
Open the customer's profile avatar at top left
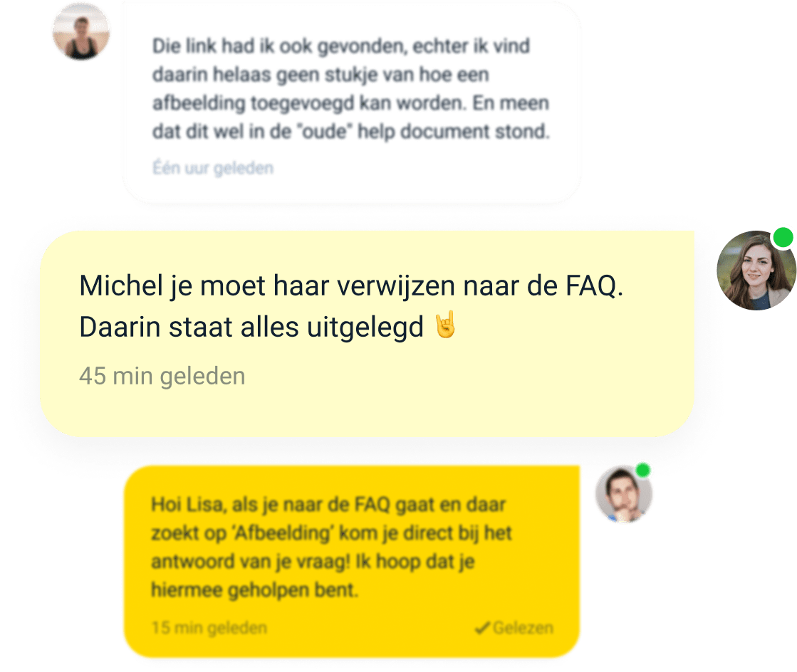[x=81, y=31]
